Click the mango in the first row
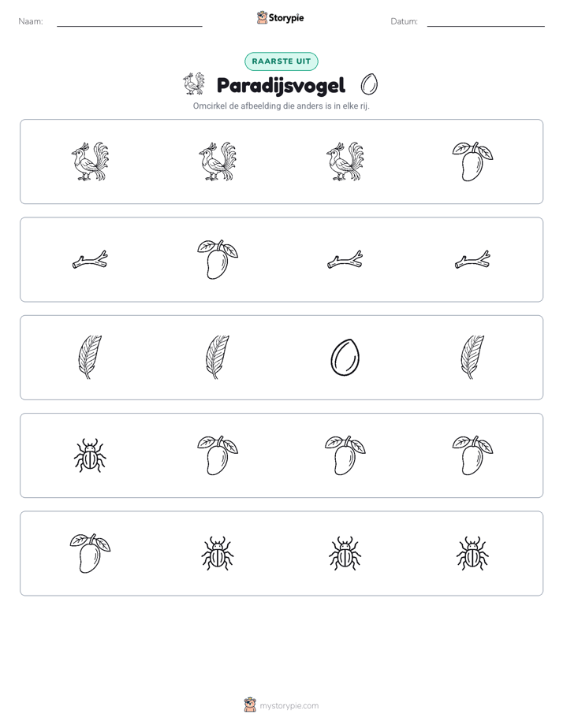This screenshot has width=563, height=728. [472, 162]
